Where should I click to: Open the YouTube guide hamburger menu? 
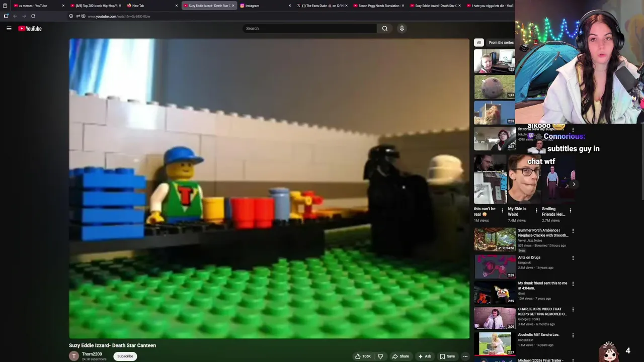pyautogui.click(x=9, y=29)
